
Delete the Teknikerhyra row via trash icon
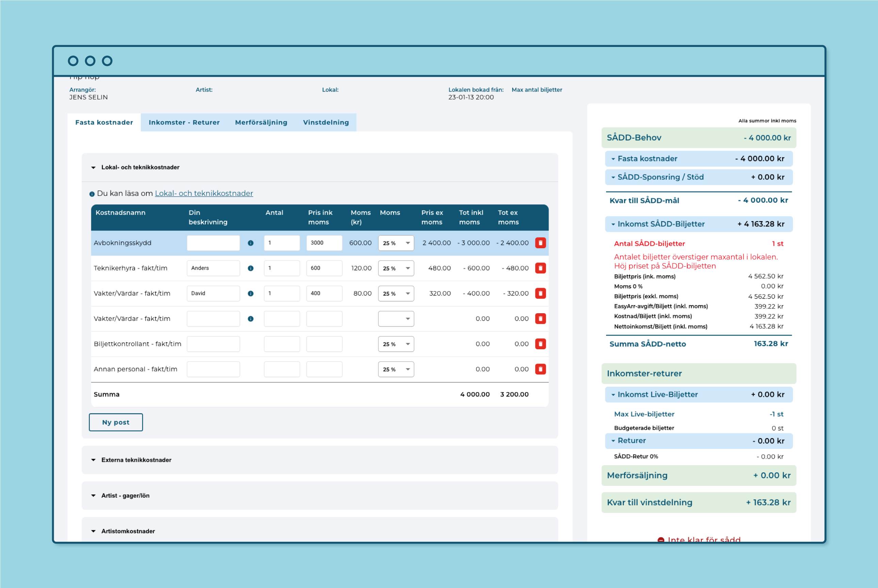pyautogui.click(x=540, y=268)
